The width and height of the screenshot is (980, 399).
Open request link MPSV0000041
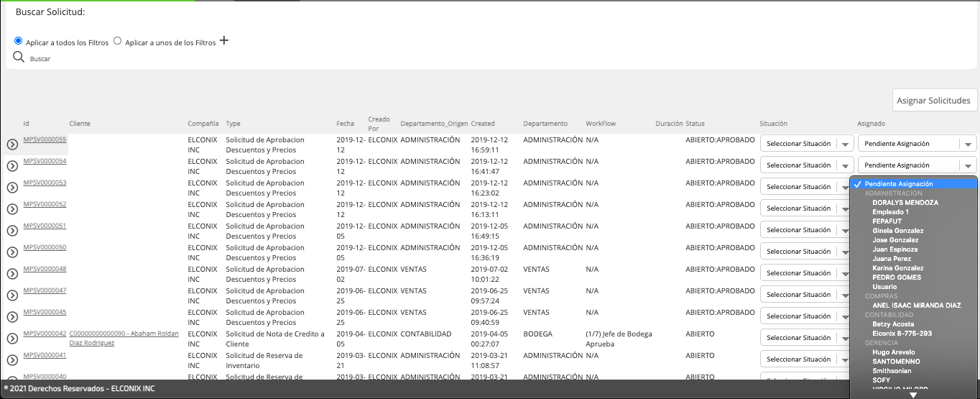click(45, 356)
